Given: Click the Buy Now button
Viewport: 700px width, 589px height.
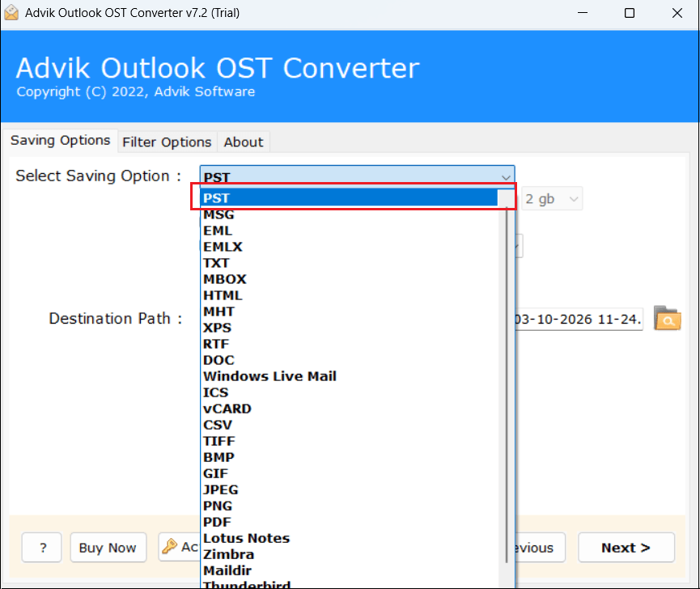Looking at the screenshot, I should [108, 548].
